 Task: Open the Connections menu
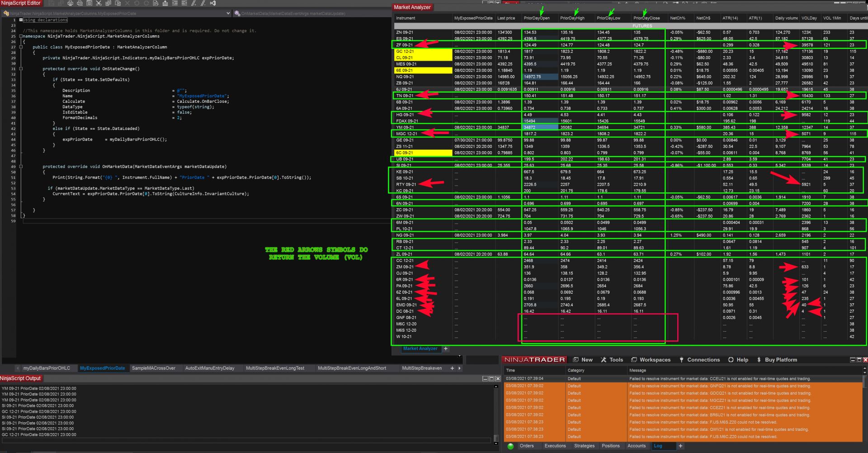tap(699, 360)
